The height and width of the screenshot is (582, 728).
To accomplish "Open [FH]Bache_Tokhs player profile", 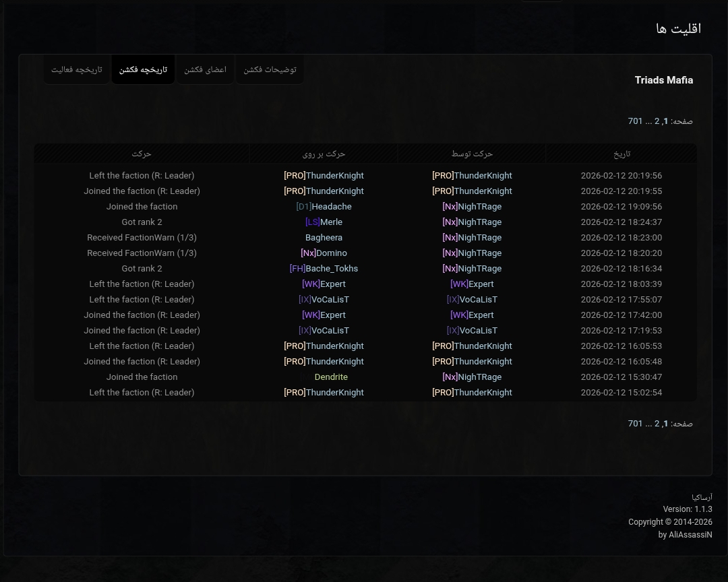I will tap(324, 269).
